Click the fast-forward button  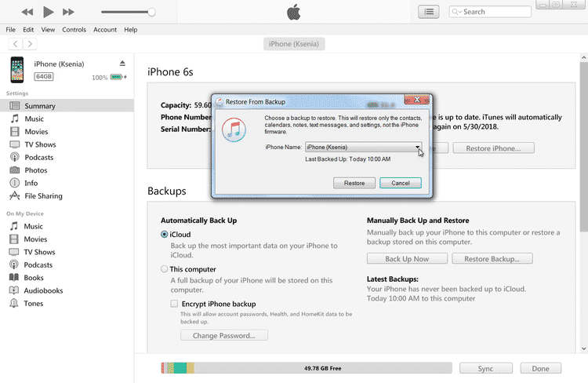68,12
